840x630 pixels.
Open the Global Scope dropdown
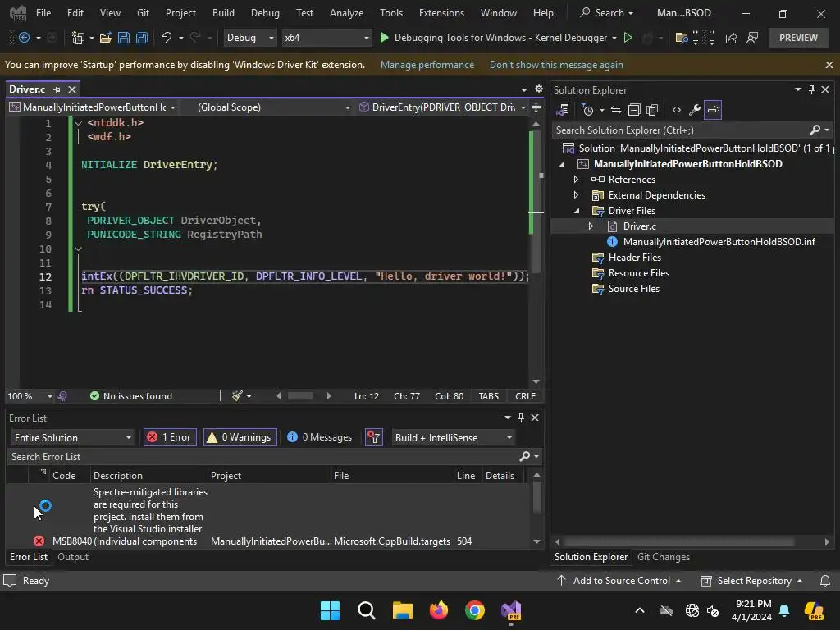coord(272,107)
